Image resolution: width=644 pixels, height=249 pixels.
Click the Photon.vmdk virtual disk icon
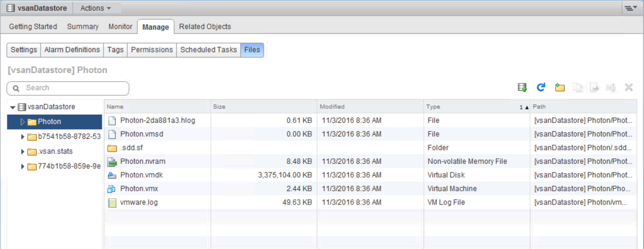coord(112,175)
